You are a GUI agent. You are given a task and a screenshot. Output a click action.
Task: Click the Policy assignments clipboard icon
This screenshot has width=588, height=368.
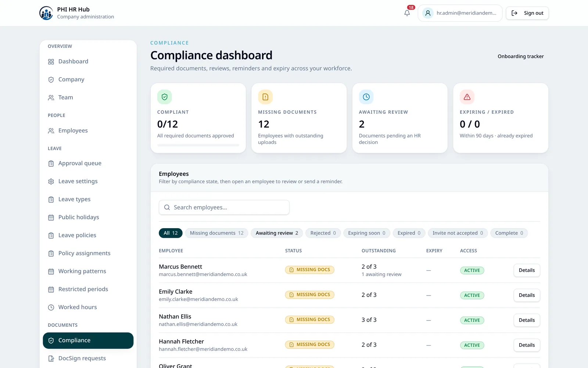click(x=51, y=254)
